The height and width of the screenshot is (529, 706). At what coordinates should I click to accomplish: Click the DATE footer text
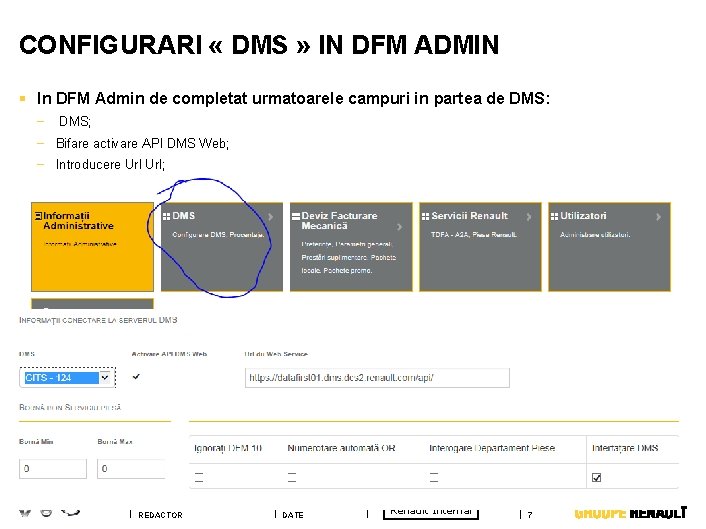[x=293, y=515]
